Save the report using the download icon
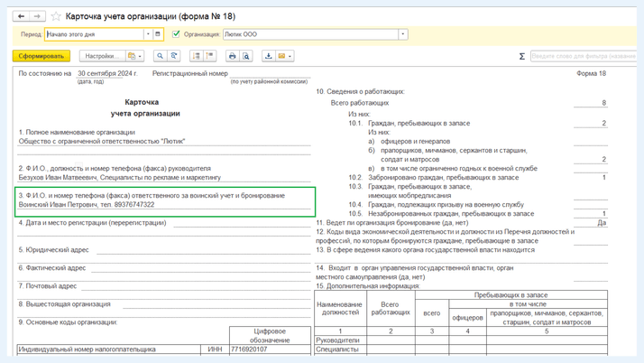Image resolution: width=644 pixels, height=363 pixels. tap(268, 56)
